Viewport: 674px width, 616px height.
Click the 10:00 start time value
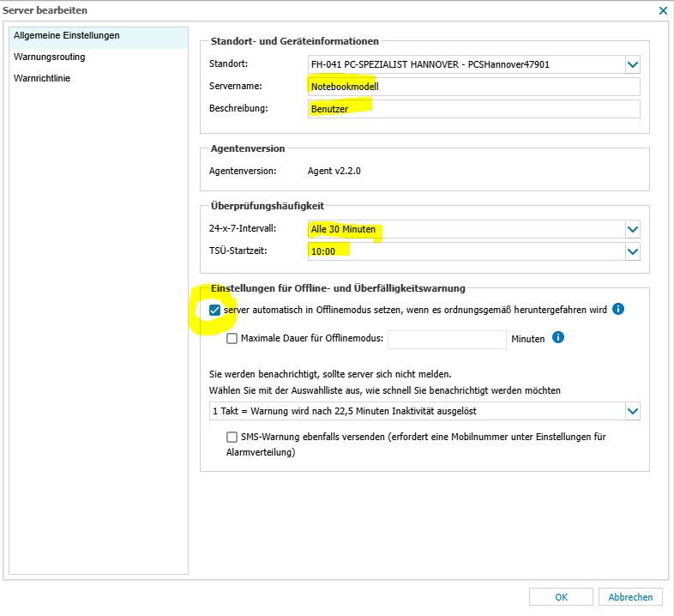323,251
